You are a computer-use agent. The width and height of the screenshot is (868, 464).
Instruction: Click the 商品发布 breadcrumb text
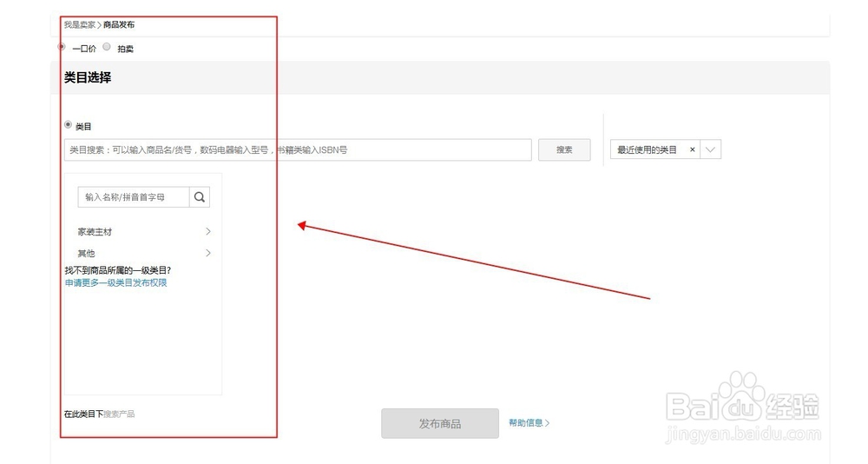[x=119, y=25]
